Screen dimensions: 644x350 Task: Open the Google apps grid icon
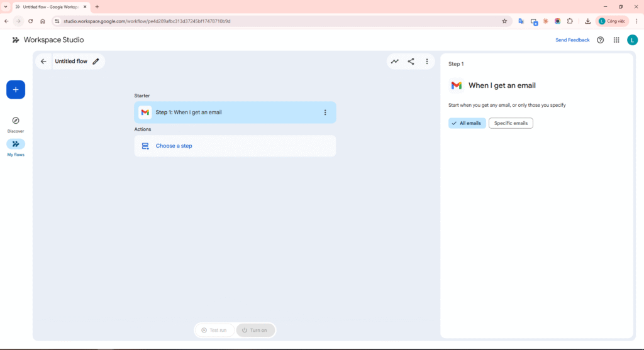click(x=616, y=40)
